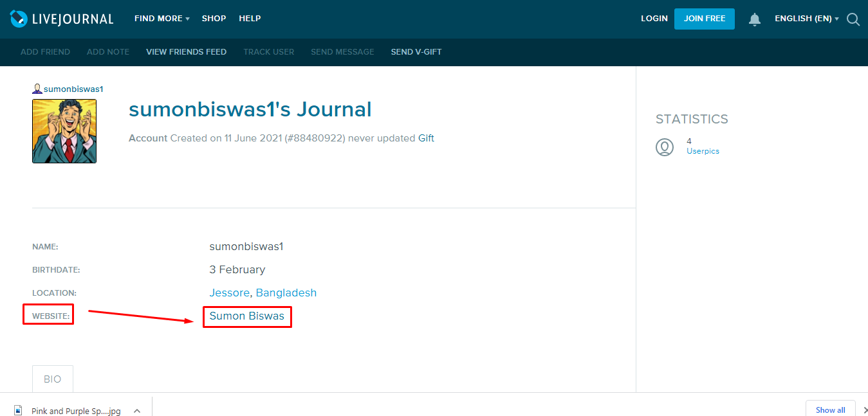Click the userpics count 4
The width and height of the screenshot is (868, 416).
point(689,141)
